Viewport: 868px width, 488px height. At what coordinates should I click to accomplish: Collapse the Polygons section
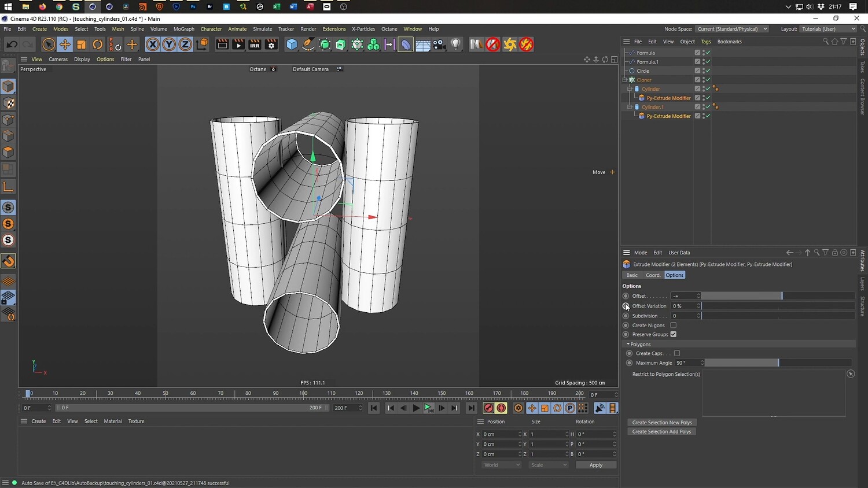click(628, 344)
